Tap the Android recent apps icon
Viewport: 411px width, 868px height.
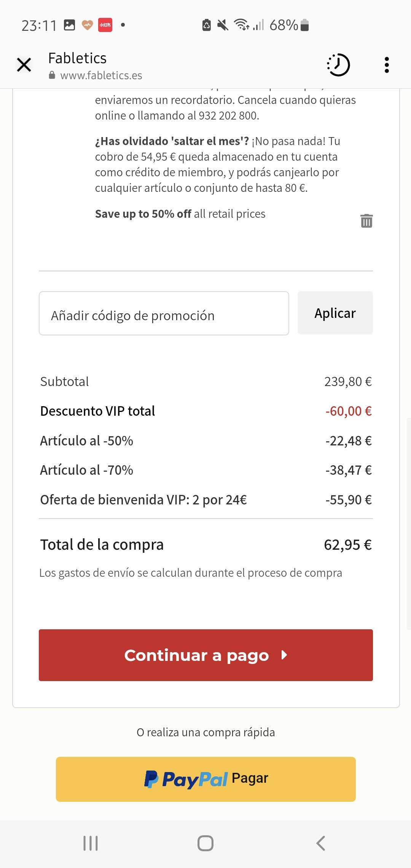pyautogui.click(x=91, y=843)
